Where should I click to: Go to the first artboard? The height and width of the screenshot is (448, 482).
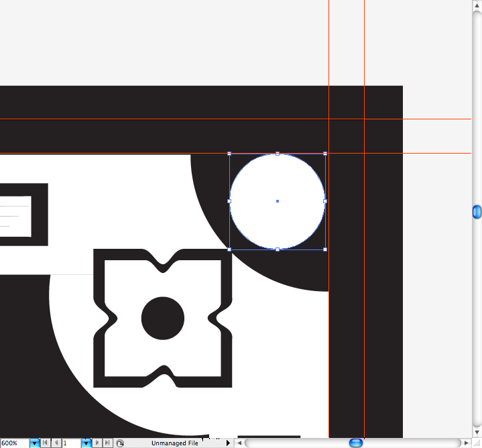point(45,443)
